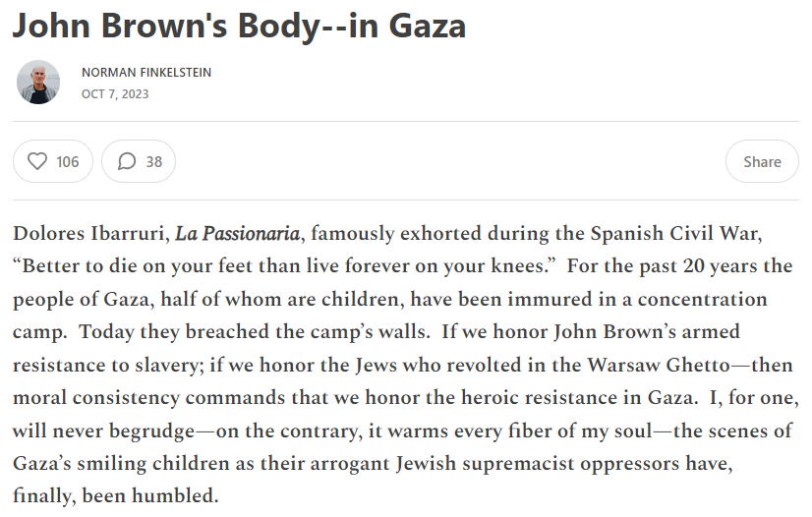Click the name Dolores Ibarruri in the paragraph
Viewport: 812px width, 517px height.
pos(89,234)
